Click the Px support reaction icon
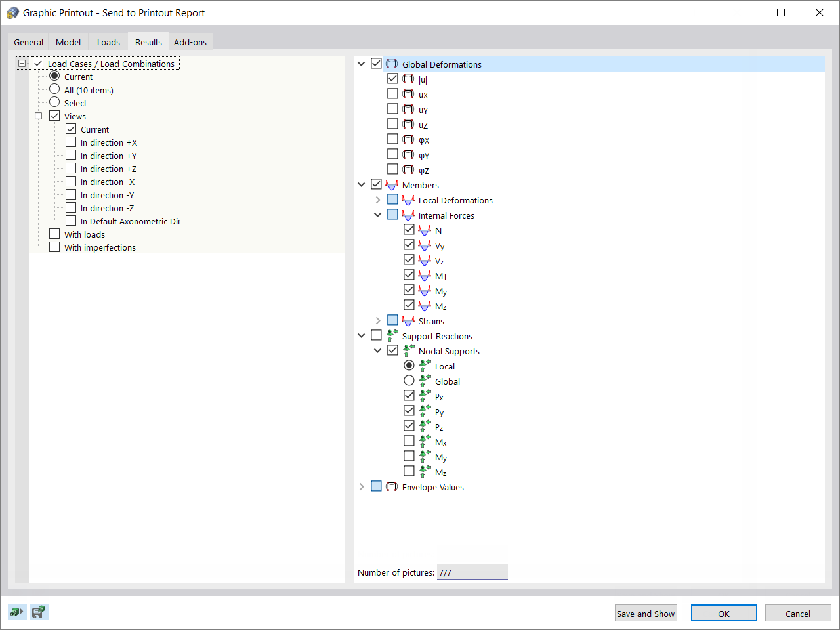840x630 pixels. point(425,396)
